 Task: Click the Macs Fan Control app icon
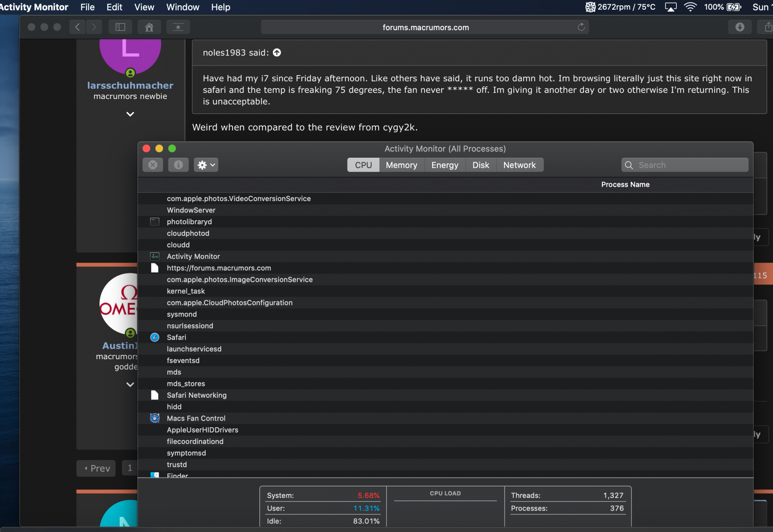(x=155, y=418)
